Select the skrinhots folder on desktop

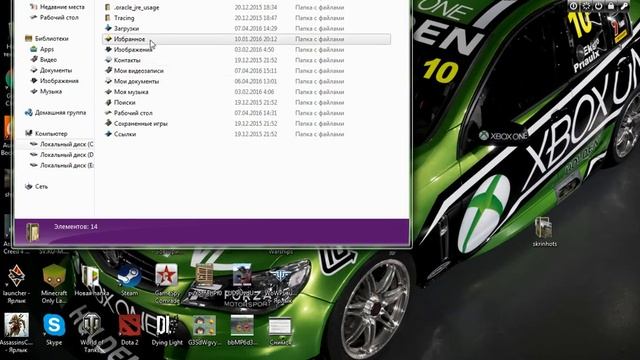point(544,227)
